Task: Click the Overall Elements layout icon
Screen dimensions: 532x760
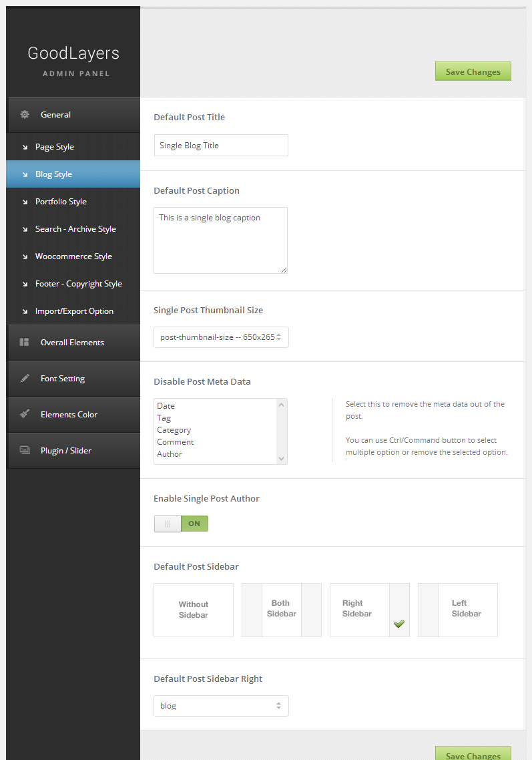Action: point(25,343)
